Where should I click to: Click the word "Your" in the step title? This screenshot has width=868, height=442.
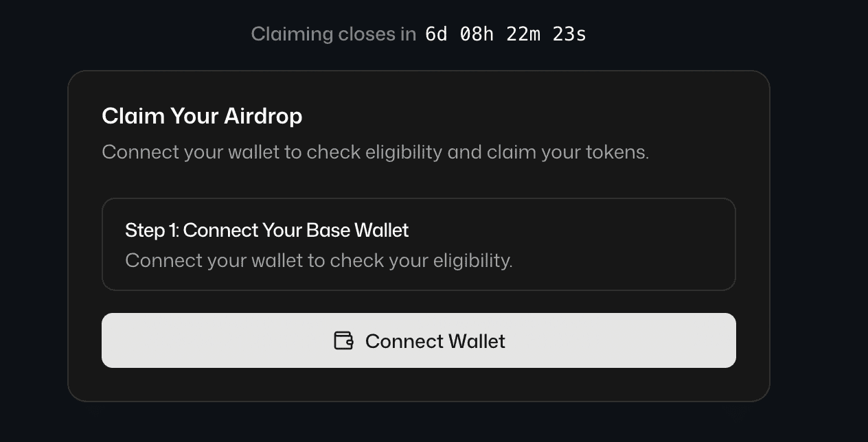pos(282,230)
